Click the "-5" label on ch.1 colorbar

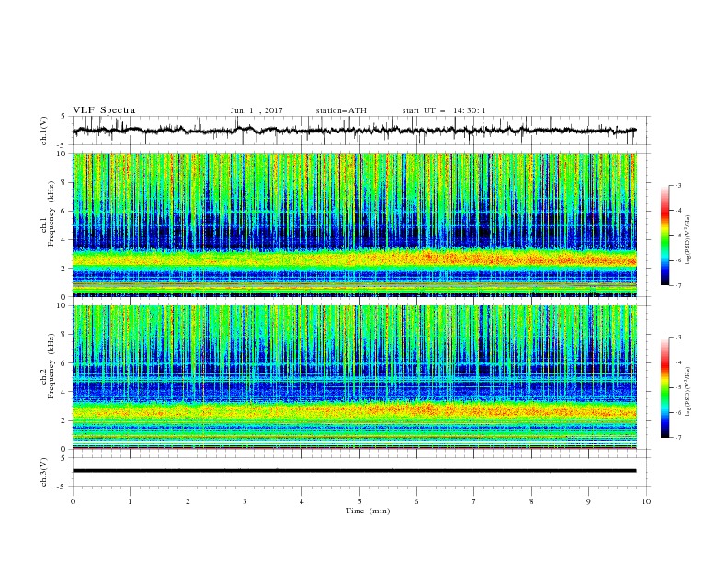[x=677, y=236]
